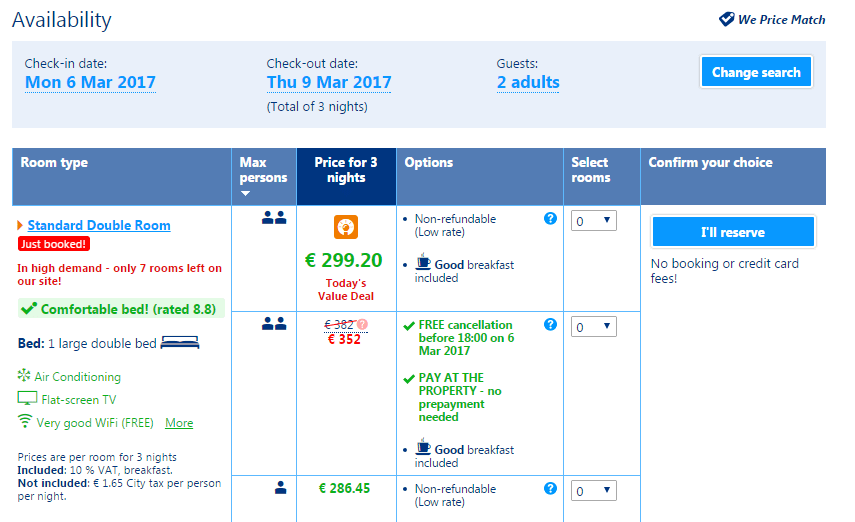Image resolution: width=855 pixels, height=522 pixels.
Task: Click the Price for 3 nights column header
Action: 346,170
